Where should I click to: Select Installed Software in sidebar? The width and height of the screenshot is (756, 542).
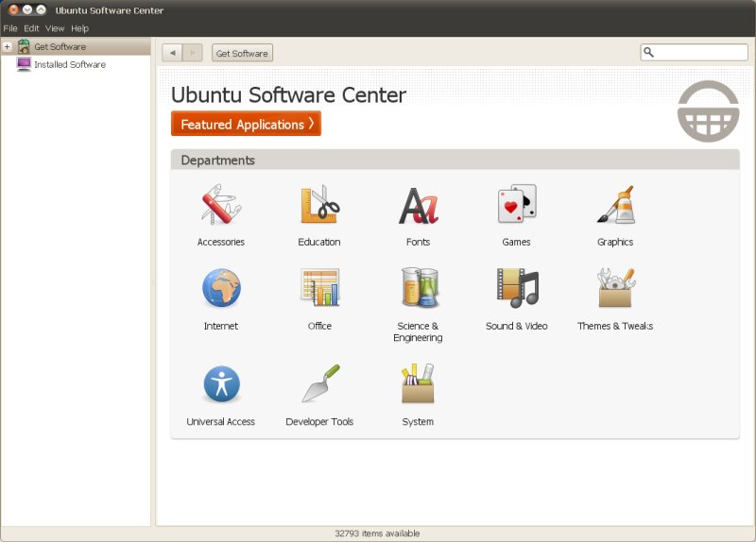click(69, 65)
